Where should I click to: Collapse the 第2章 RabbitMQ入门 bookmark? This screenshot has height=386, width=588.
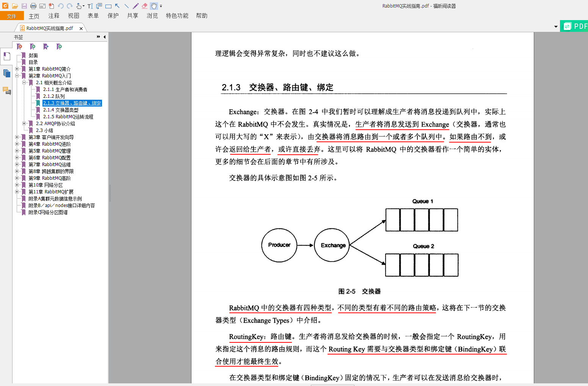(17, 76)
